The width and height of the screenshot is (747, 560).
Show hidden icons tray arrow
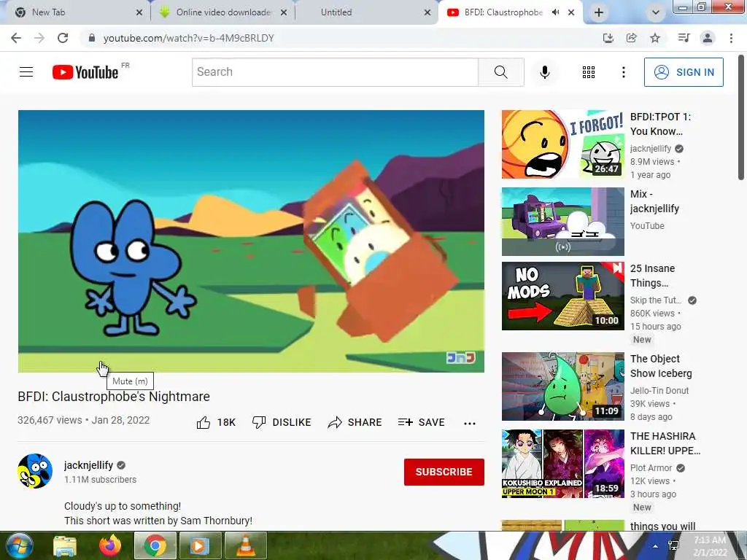(656, 546)
